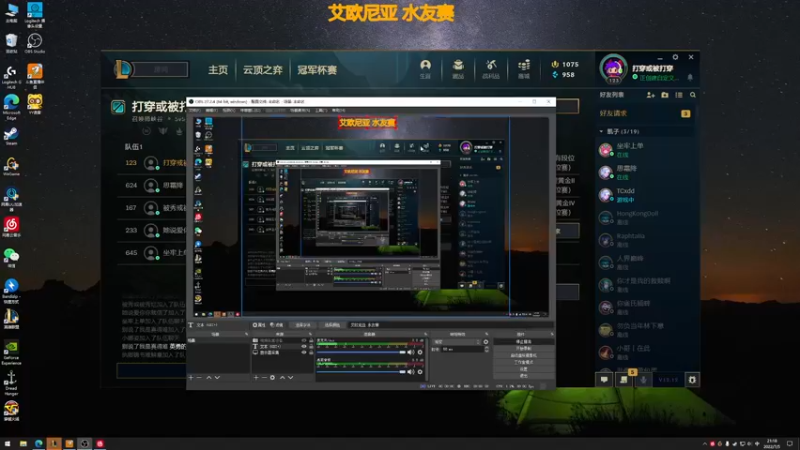Open Logitech G HUB desktop shortcut
Viewport: 800px width, 450px height.
tap(11, 77)
